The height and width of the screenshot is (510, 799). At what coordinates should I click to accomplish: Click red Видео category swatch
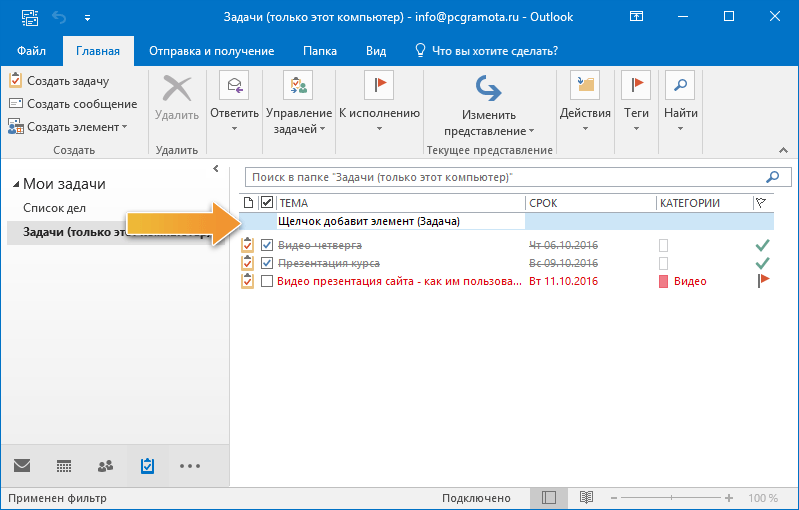[663, 281]
